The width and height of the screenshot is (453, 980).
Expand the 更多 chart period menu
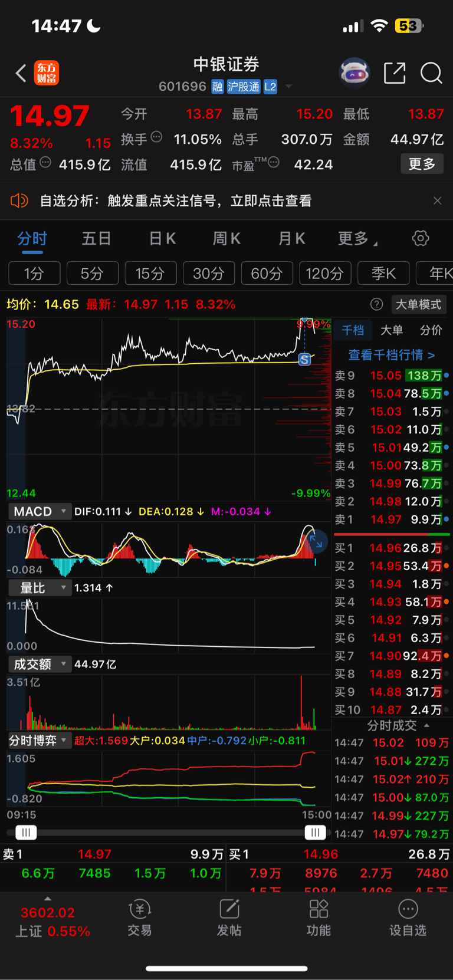point(357,239)
